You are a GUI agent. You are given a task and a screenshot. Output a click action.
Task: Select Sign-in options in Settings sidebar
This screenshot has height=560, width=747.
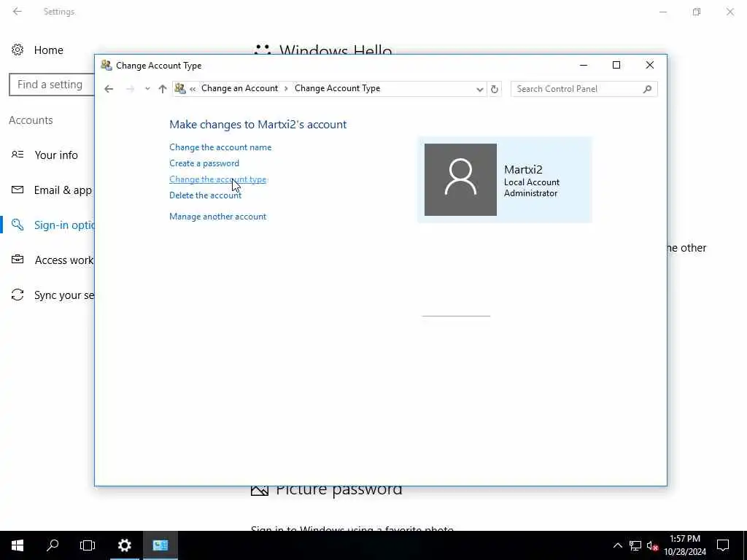point(64,225)
